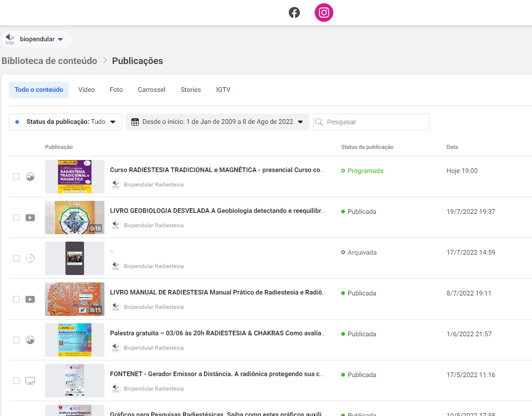
Task: Click the biopendular account logo
Action: (x=10, y=39)
